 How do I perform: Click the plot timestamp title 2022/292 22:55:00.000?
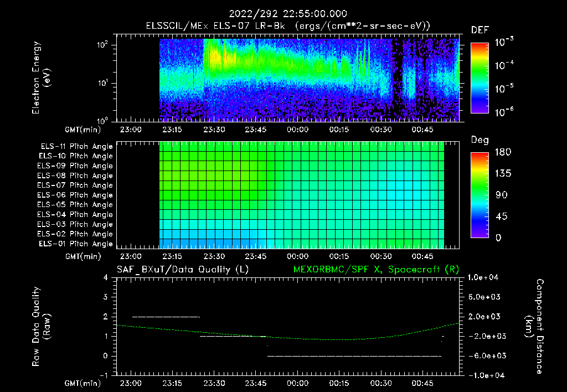288,14
